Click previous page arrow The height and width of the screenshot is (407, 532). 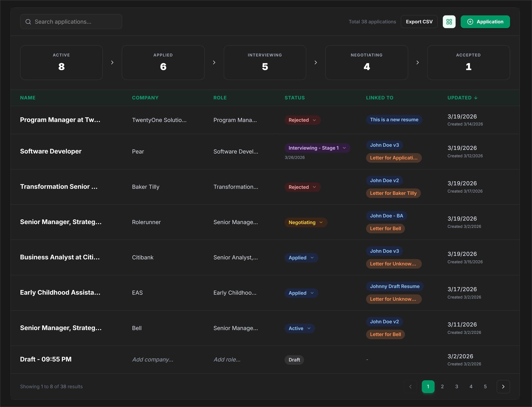[410, 386]
